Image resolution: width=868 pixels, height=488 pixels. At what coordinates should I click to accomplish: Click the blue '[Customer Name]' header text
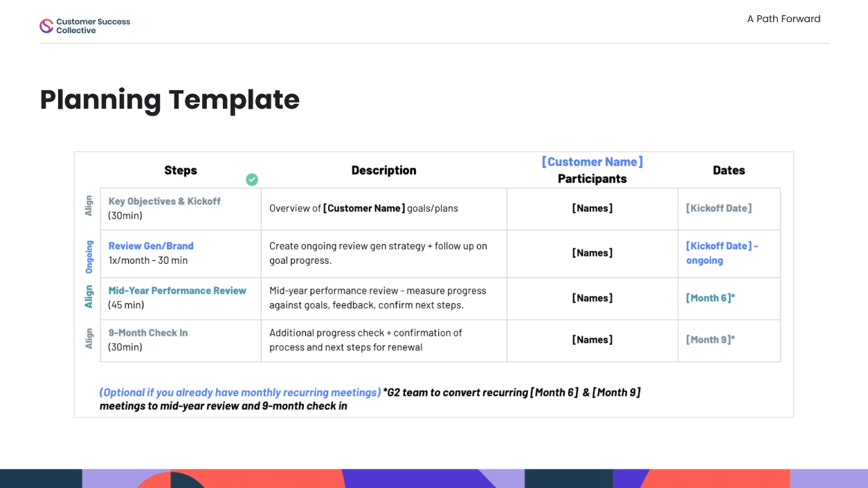(x=593, y=162)
